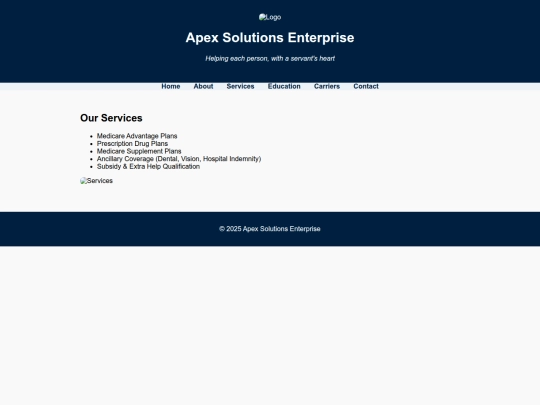Select Prescription Drug Plans list item
The width and height of the screenshot is (540, 405).
pos(132,144)
